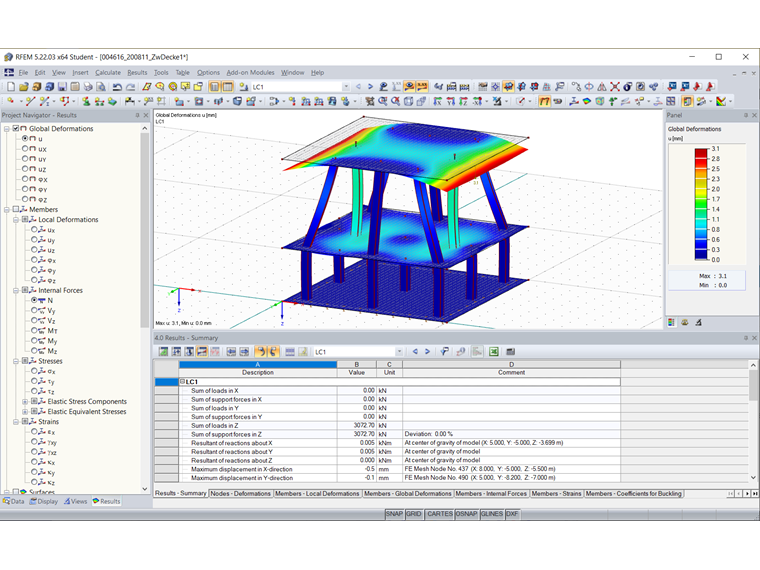This screenshot has width=760, height=570.
Task: Save the model with the floppy disk icon
Action: click(62, 87)
